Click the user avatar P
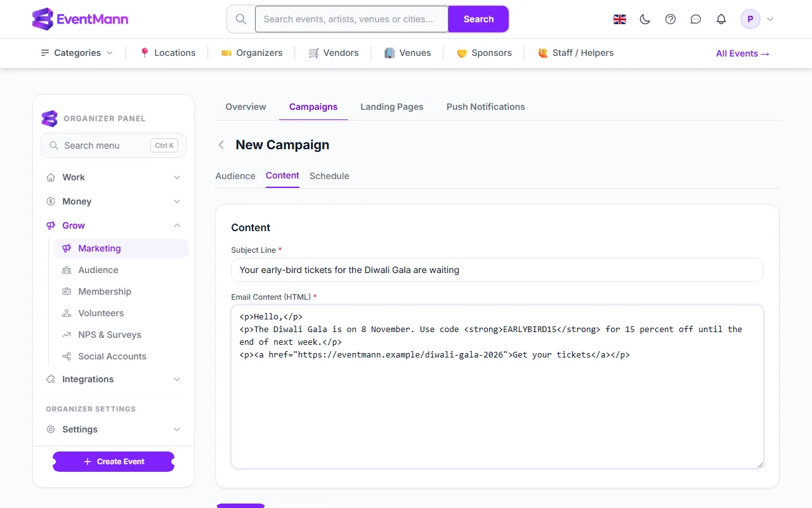This screenshot has height=508, width=812. click(750, 19)
